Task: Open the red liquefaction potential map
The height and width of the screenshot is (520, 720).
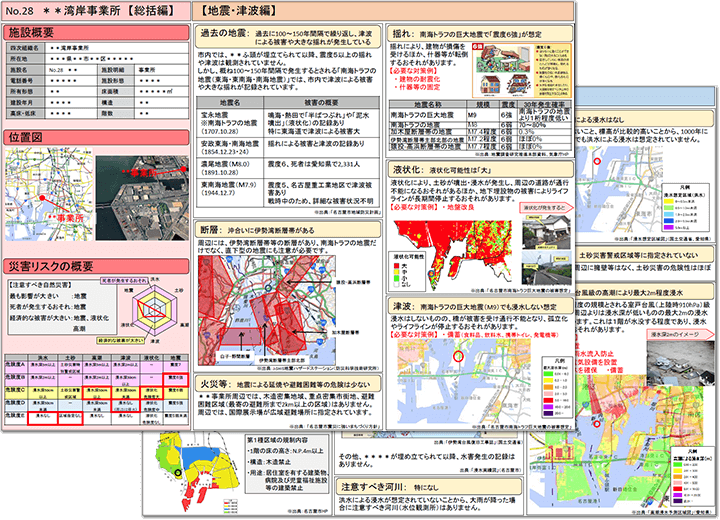Action: 453,255
